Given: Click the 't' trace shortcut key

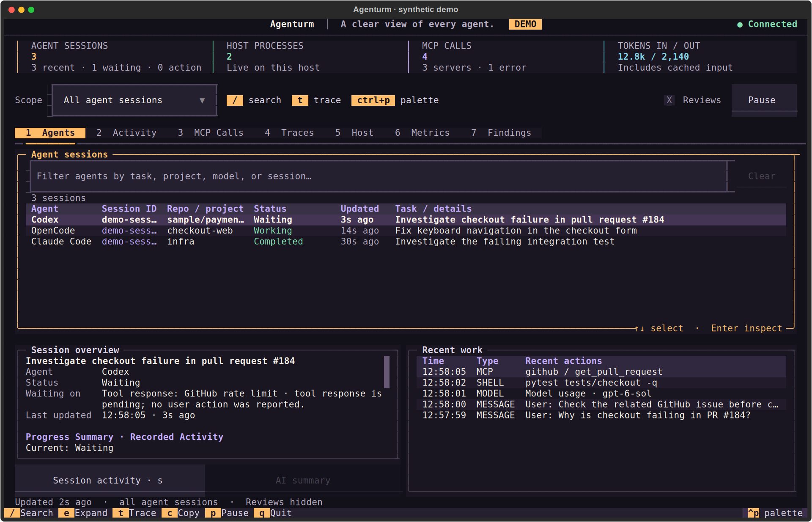Looking at the screenshot, I should coord(300,100).
